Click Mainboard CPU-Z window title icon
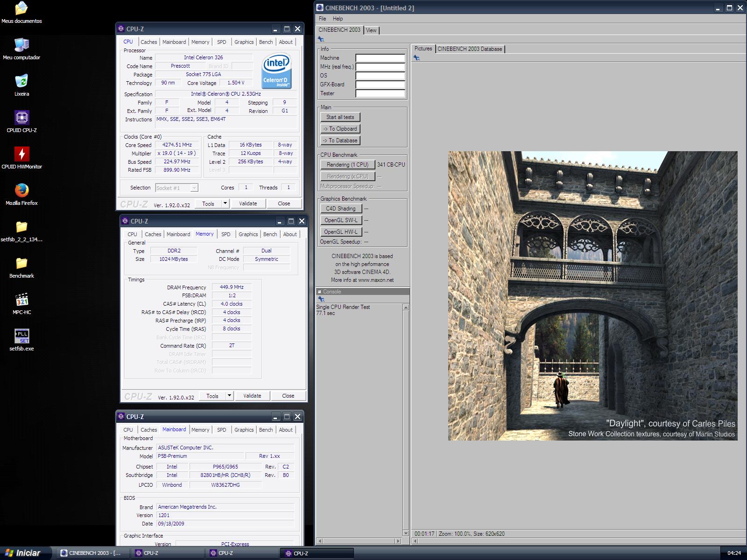The image size is (747, 560). tap(121, 417)
